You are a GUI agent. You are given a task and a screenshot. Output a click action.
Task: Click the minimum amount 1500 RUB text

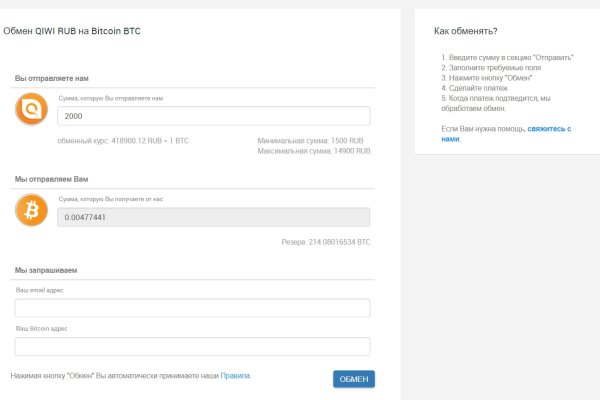pyautogui.click(x=313, y=141)
